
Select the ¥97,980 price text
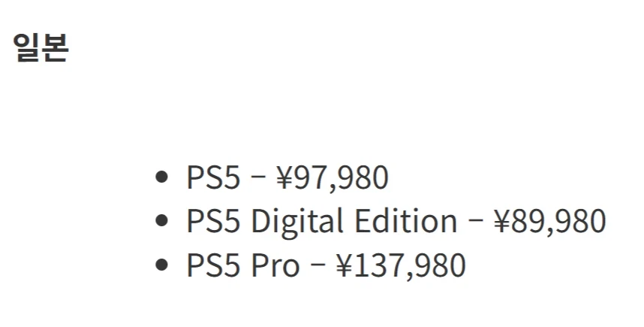click(x=333, y=178)
